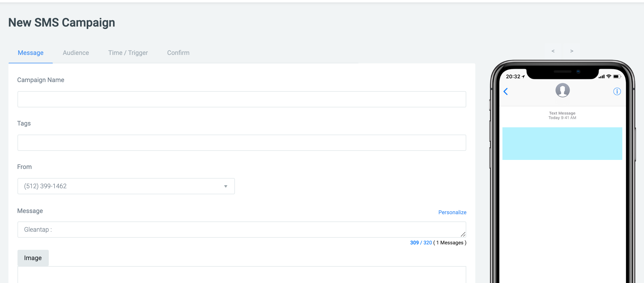The height and width of the screenshot is (283, 644).
Task: Click the battery icon in phone status bar
Action: pos(617,77)
